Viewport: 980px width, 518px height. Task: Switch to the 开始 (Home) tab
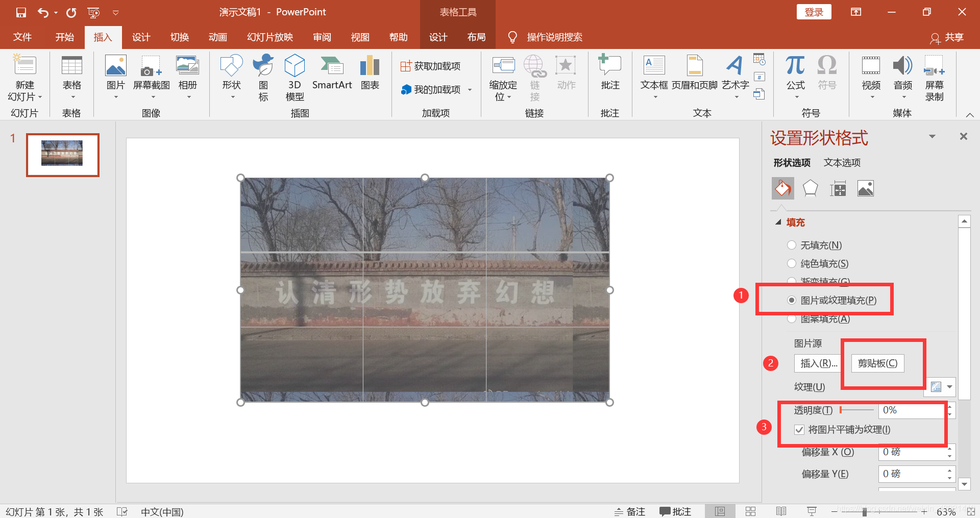point(65,37)
